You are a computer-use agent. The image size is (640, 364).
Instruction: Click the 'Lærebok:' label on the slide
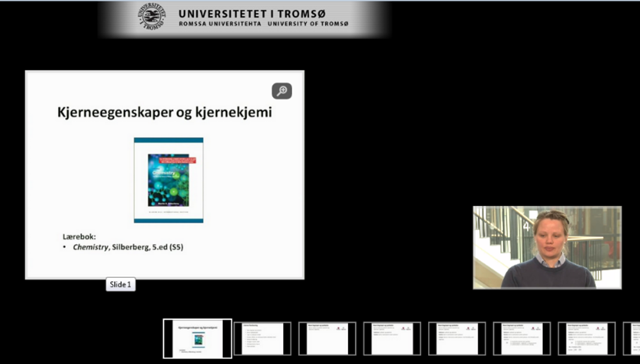(x=79, y=237)
